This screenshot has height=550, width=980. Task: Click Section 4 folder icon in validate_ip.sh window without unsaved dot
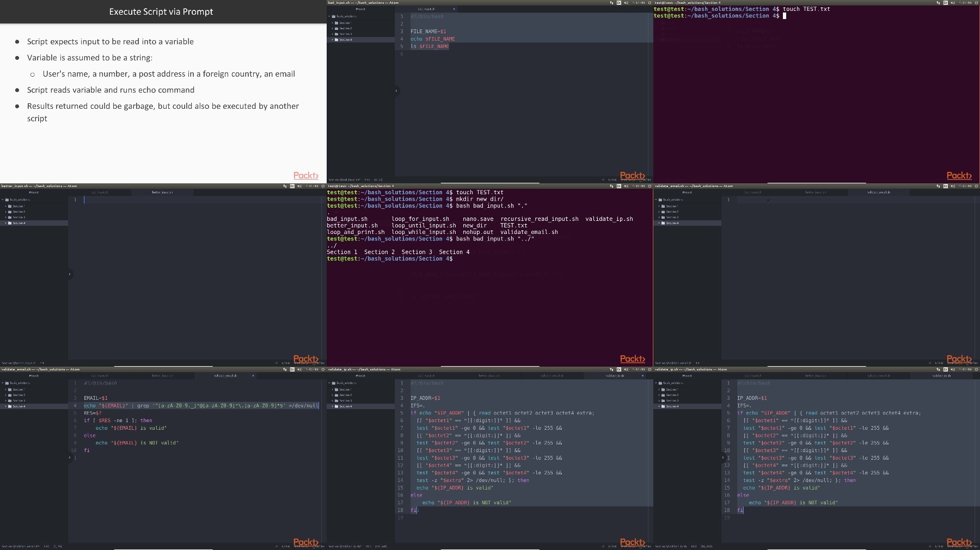coord(663,406)
